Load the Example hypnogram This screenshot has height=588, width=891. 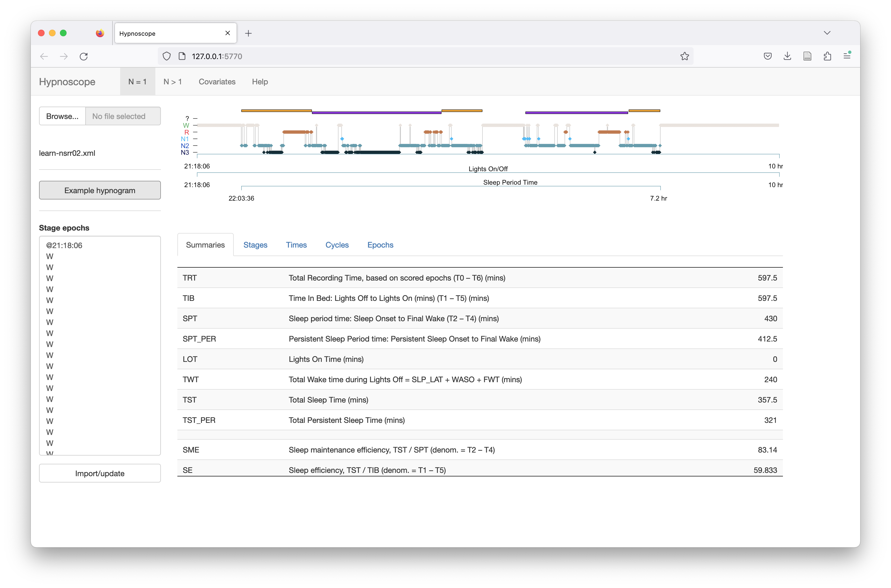click(100, 190)
